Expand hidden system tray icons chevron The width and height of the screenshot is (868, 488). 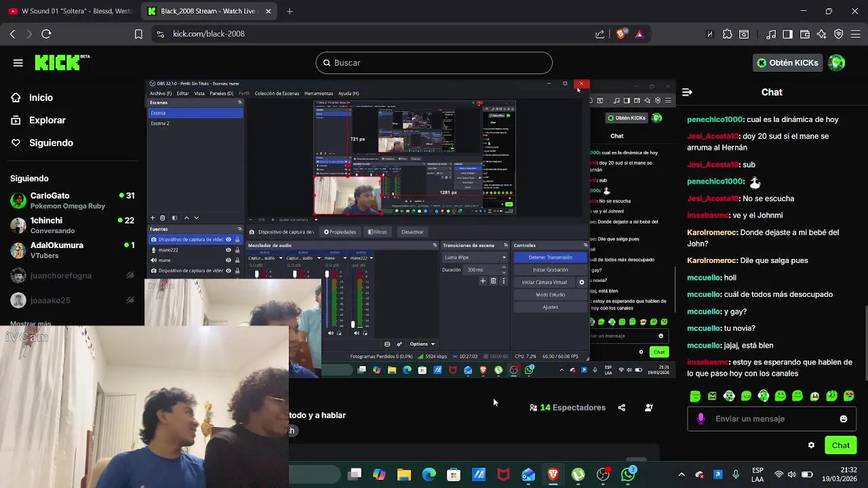(x=682, y=474)
